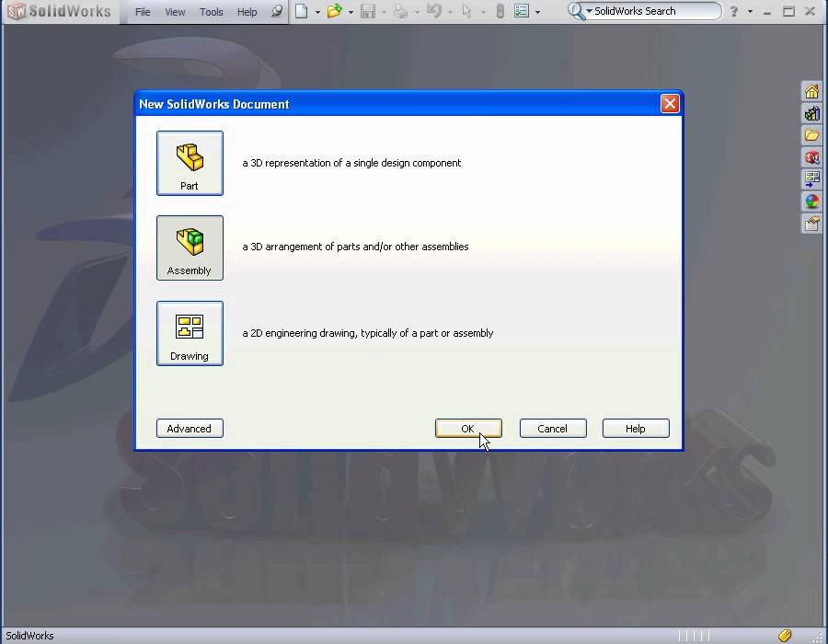The width and height of the screenshot is (828, 644).
Task: Expand the Options dropdown arrow
Action: 537,12
